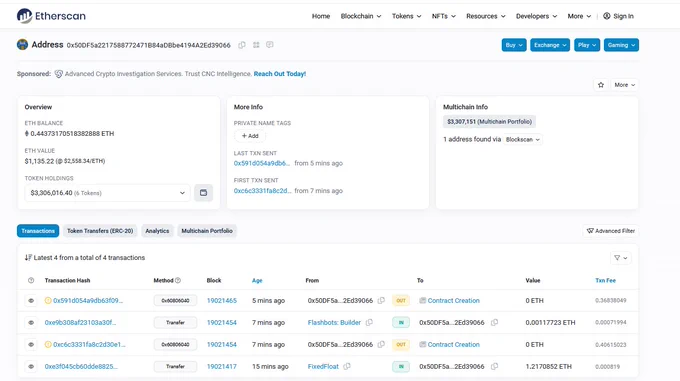Switch to Multichain Portfolio tab
Viewport: 680px width, 381px height.
(207, 231)
